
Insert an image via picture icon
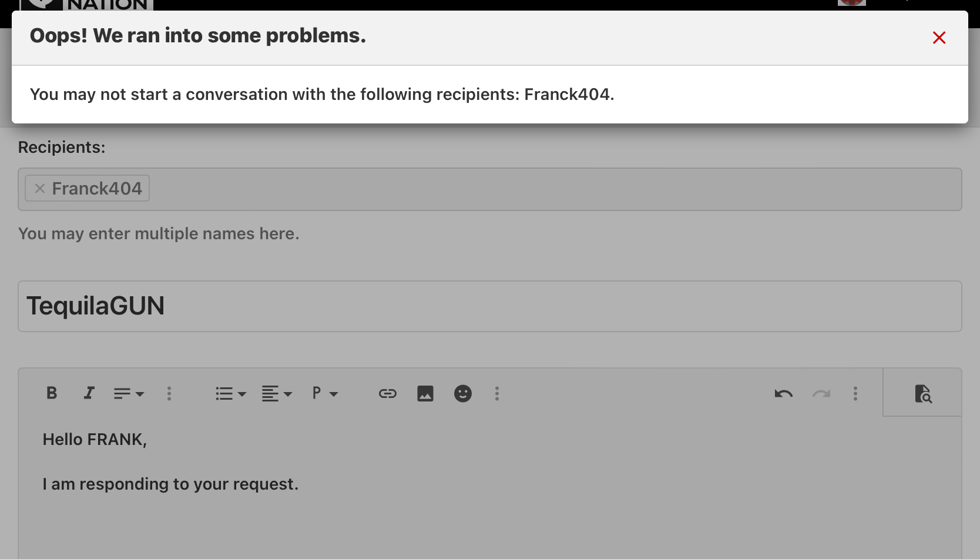[x=425, y=393]
